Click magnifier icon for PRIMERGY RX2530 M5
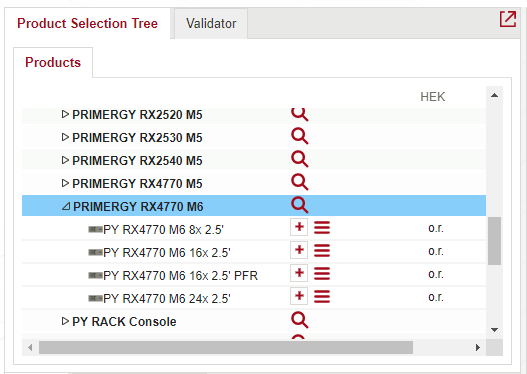 [x=299, y=136]
